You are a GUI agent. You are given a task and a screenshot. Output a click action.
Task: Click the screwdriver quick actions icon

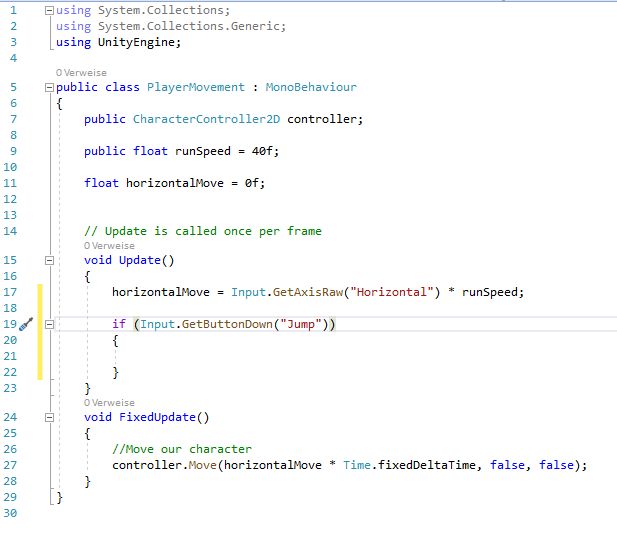tap(26, 324)
